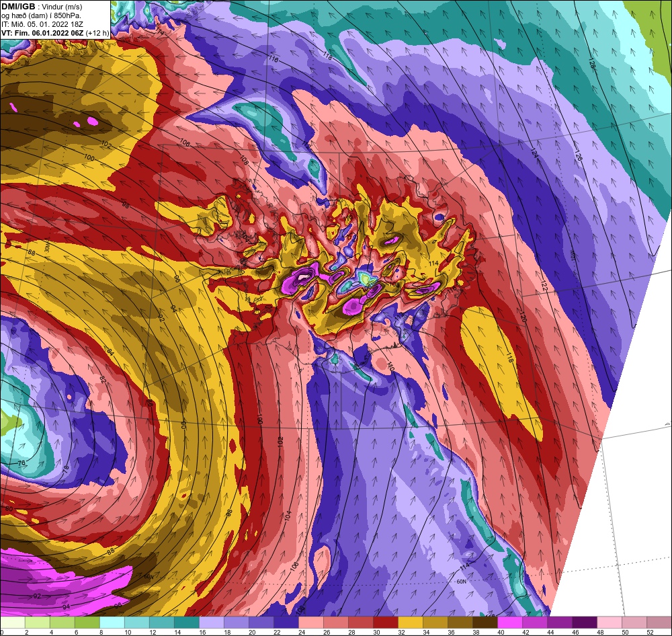The image size is (672, 636).
Task: Click the 0–2 m/s pale yellow legend swatch
Action: (x=13, y=623)
